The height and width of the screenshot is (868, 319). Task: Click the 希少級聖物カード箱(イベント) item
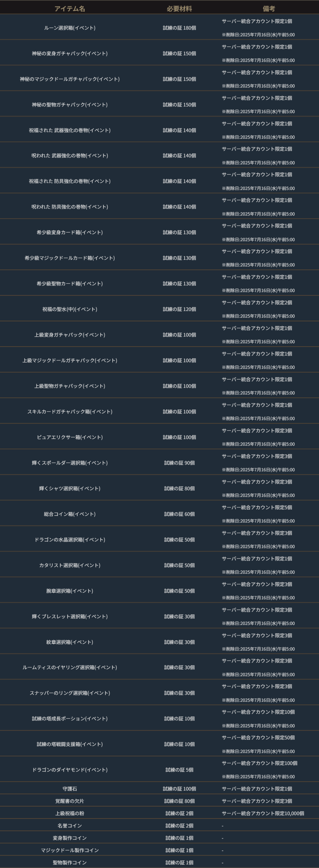[70, 284]
